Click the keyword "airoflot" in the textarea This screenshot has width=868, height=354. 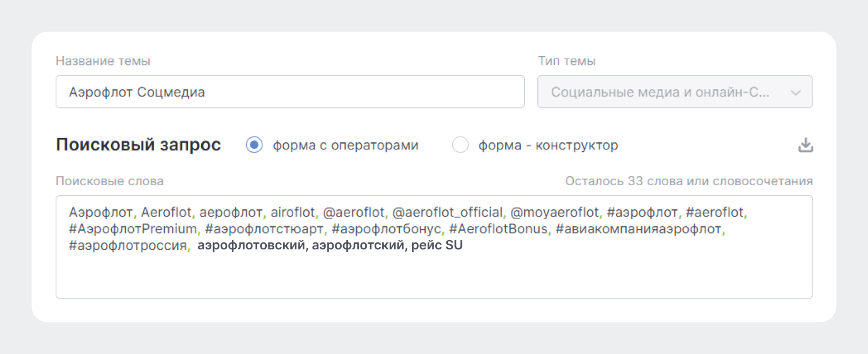[x=292, y=213]
